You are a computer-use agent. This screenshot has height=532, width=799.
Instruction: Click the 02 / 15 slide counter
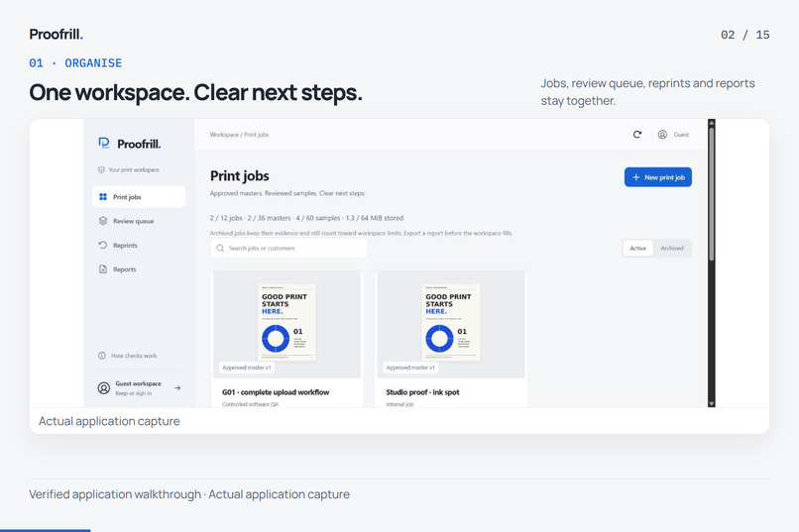[x=745, y=35]
